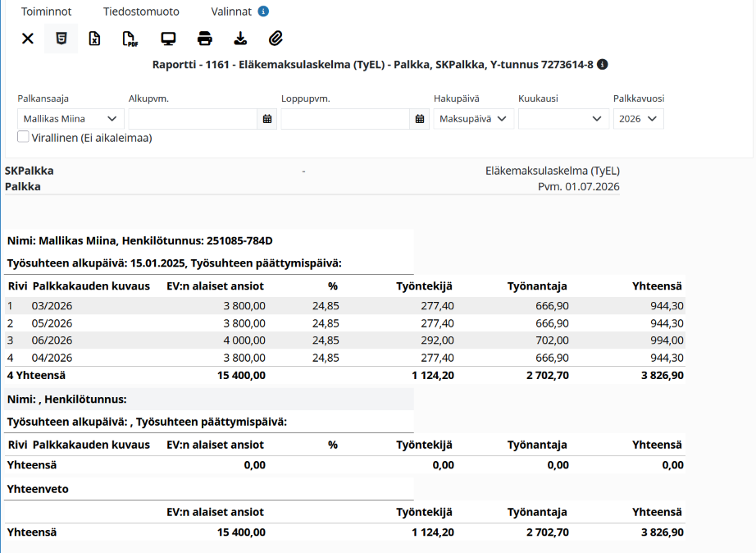Download the report with download icon

click(240, 39)
